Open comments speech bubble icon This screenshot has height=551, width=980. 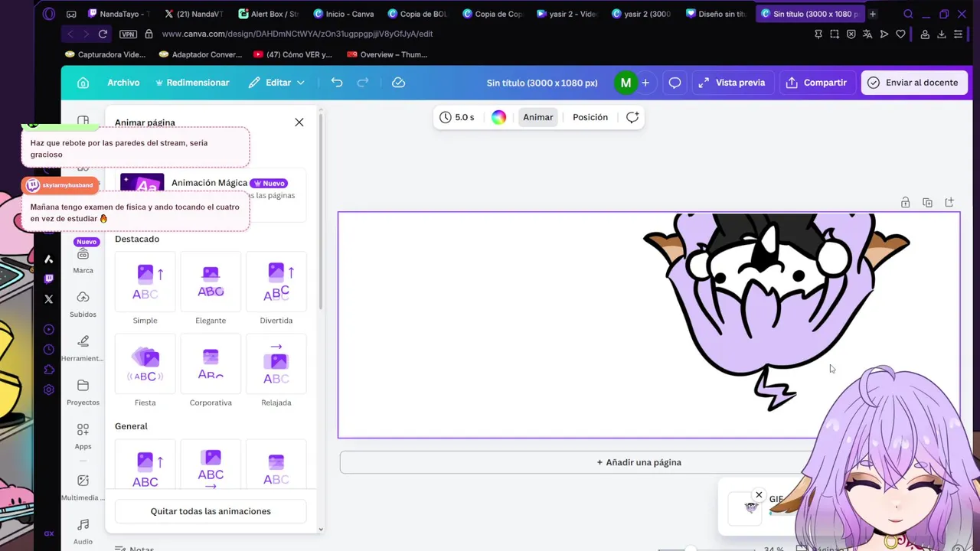(675, 83)
